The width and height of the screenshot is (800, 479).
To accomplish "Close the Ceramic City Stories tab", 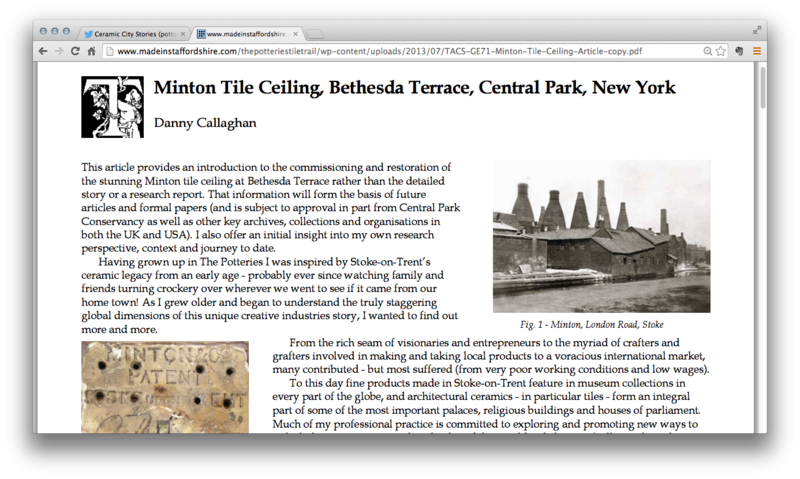I will 183,33.
